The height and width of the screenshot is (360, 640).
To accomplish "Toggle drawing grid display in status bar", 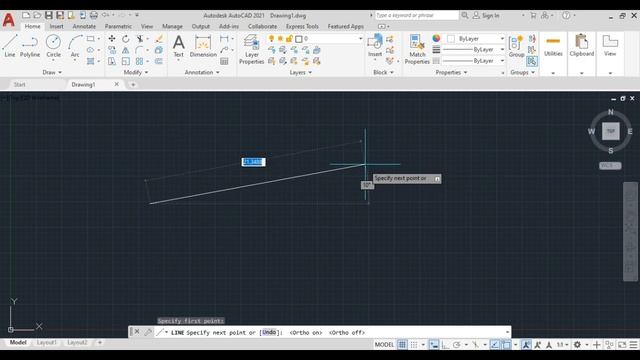I will tap(402, 345).
